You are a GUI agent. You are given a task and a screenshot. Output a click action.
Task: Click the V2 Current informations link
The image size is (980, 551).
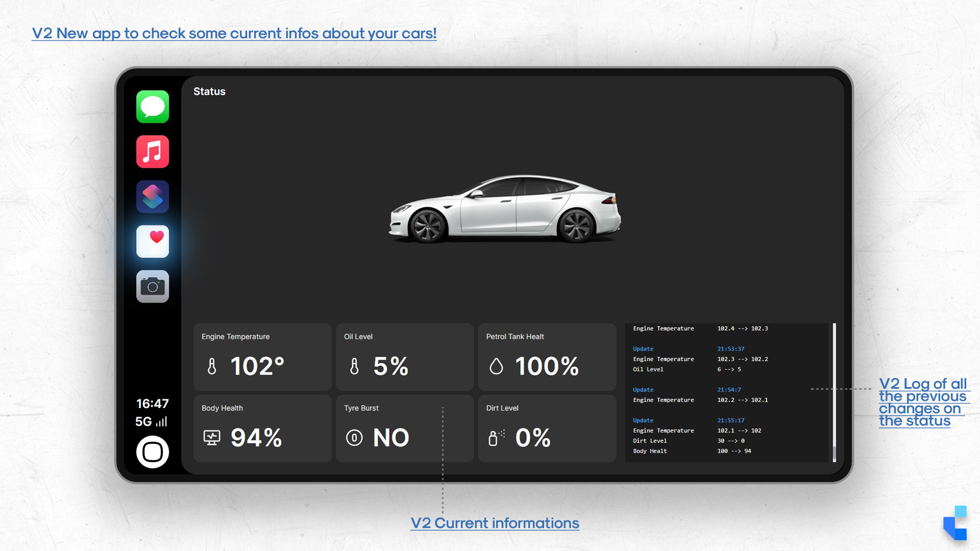pyautogui.click(x=495, y=523)
